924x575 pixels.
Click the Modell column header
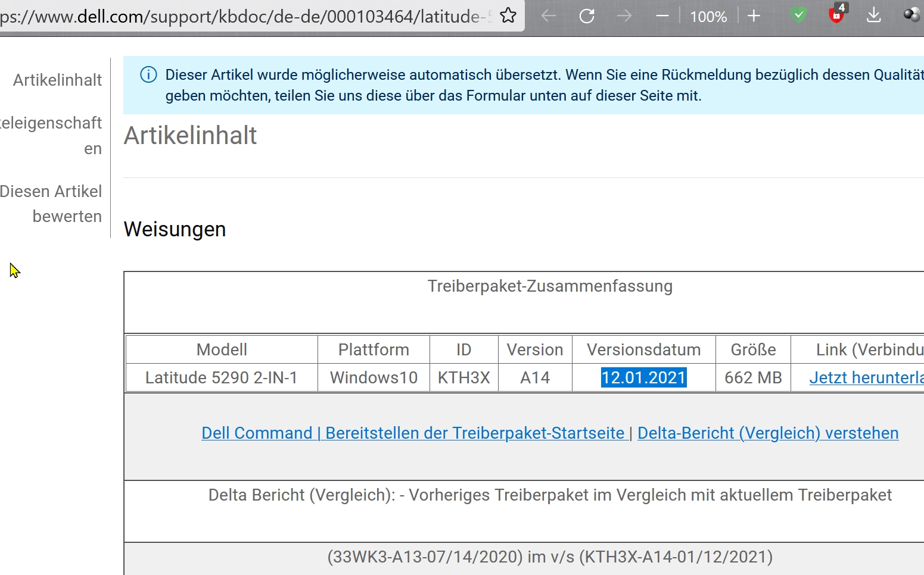(x=222, y=349)
